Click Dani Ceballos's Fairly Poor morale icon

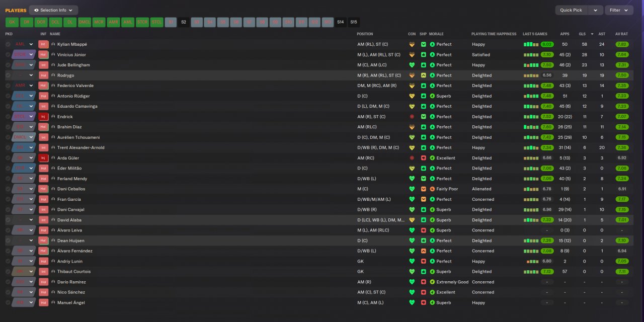(432, 189)
